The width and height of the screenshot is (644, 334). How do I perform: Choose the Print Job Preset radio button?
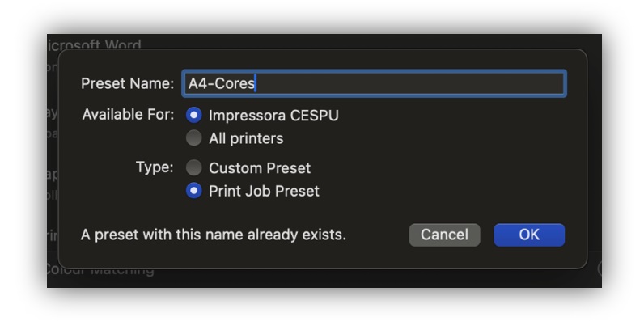(x=194, y=191)
